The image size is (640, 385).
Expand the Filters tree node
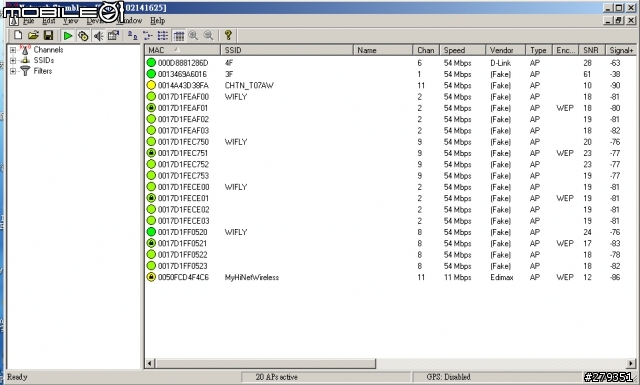pyautogui.click(x=13, y=71)
